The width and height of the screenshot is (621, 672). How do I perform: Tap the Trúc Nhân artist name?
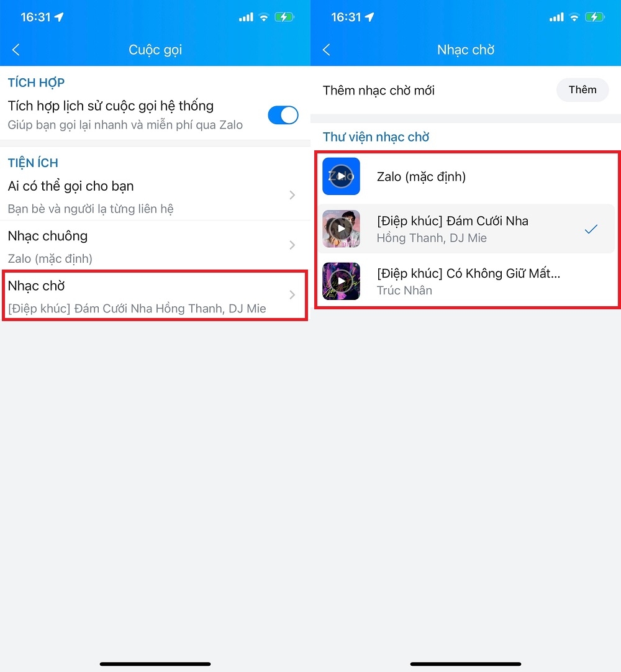(x=404, y=290)
